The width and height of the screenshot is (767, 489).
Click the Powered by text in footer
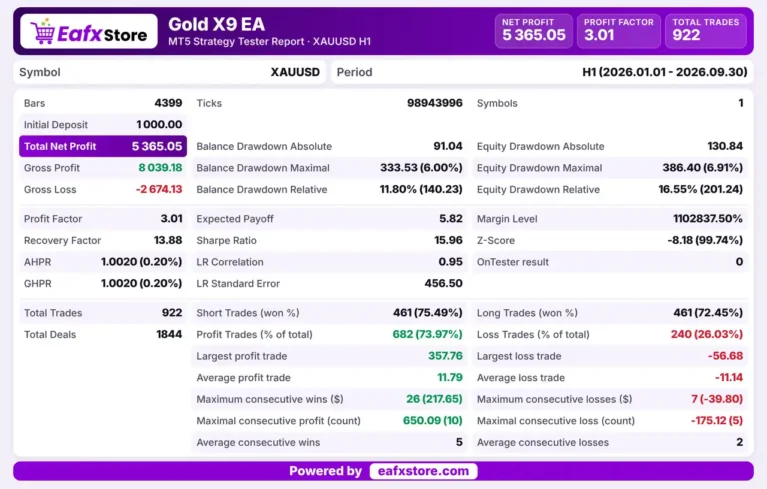tap(325, 471)
